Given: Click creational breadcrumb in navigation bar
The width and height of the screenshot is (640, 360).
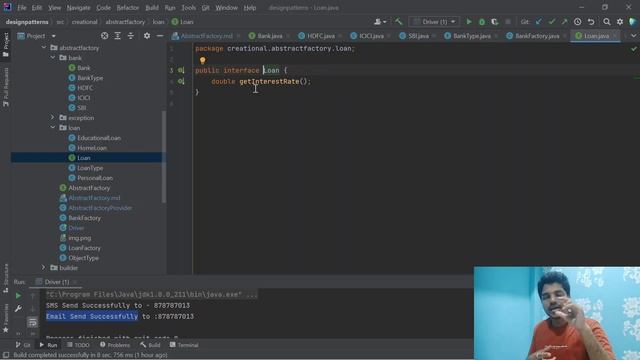Looking at the screenshot, I should tap(84, 22).
